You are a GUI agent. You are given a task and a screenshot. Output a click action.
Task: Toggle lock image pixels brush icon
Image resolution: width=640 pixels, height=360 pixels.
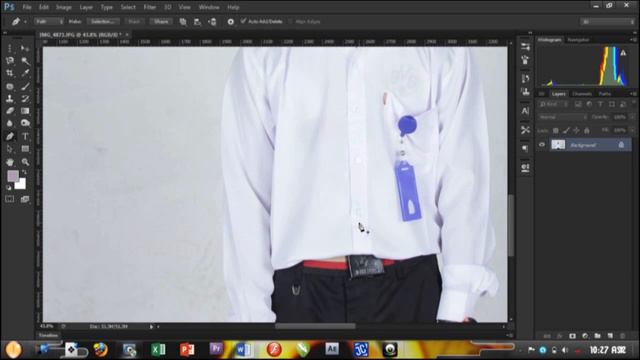click(566, 131)
